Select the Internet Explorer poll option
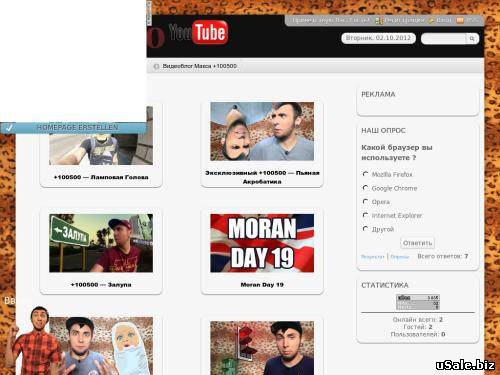 click(365, 215)
